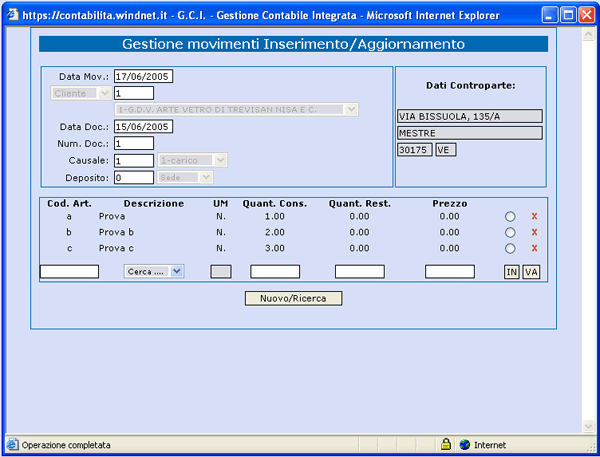Delete row 'Prova' with red X
Screen dimensions: 600x457
click(534, 216)
